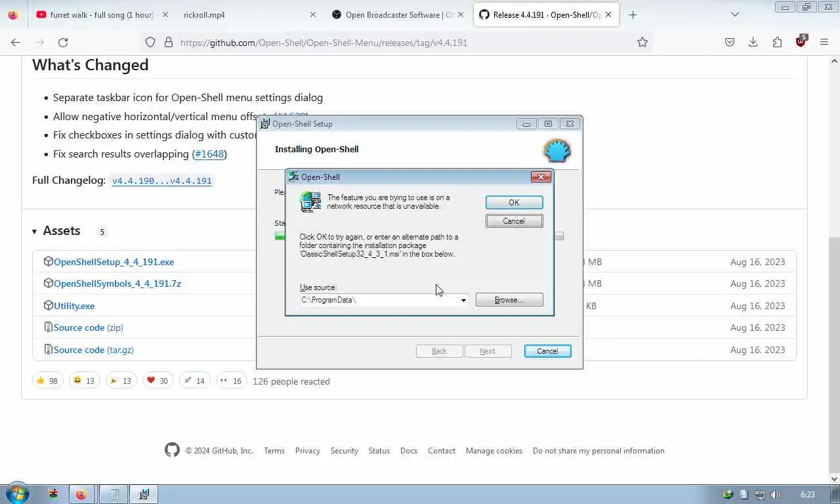Image resolution: width=840 pixels, height=504 pixels.
Task: Cancel the Open-Shell Setup installer
Action: 547,351
